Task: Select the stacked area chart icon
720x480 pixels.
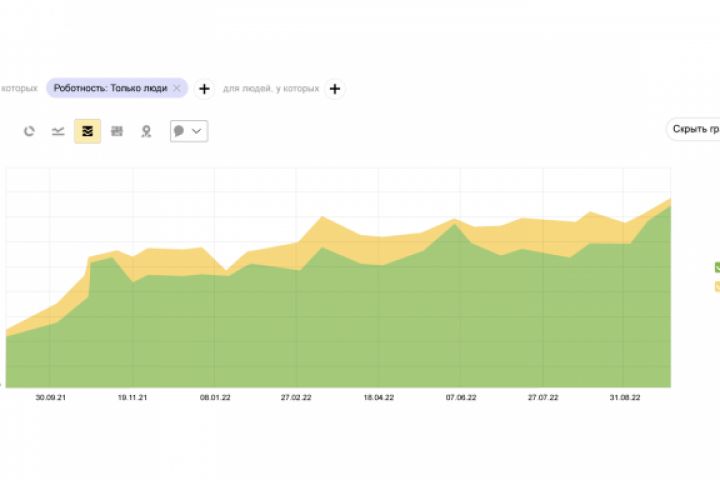Action: point(87,131)
